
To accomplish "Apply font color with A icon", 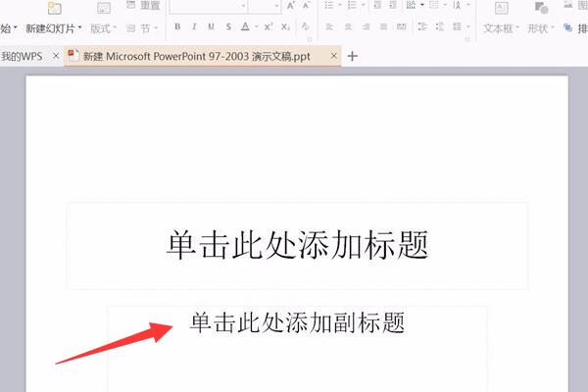I will (245, 26).
